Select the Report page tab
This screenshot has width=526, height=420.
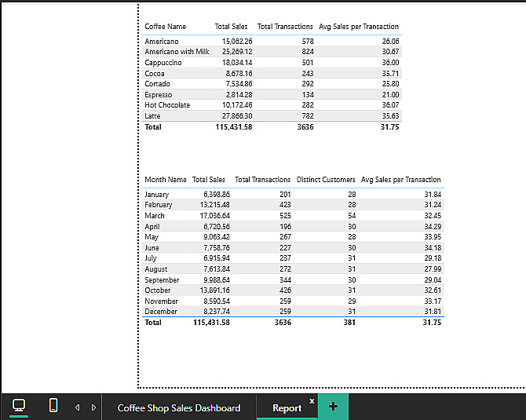tap(287, 407)
